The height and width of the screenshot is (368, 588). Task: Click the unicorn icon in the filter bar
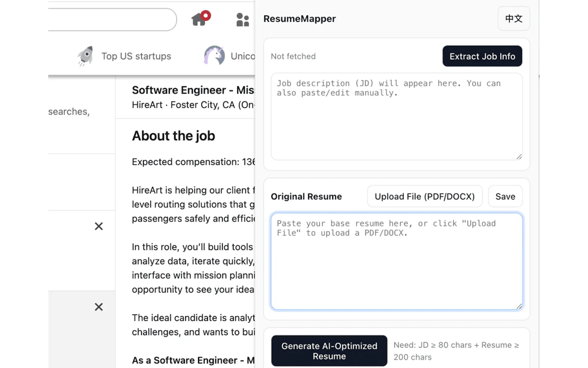click(x=214, y=56)
